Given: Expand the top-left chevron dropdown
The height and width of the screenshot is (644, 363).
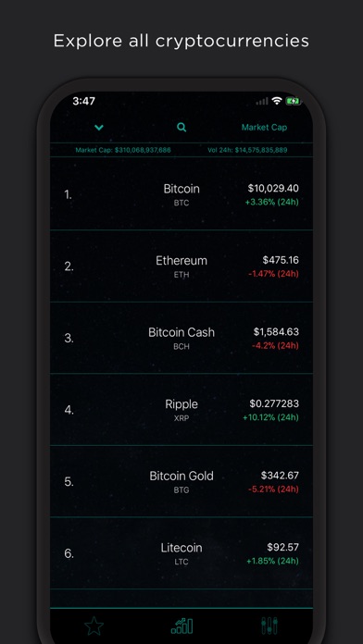Looking at the screenshot, I should click(99, 128).
